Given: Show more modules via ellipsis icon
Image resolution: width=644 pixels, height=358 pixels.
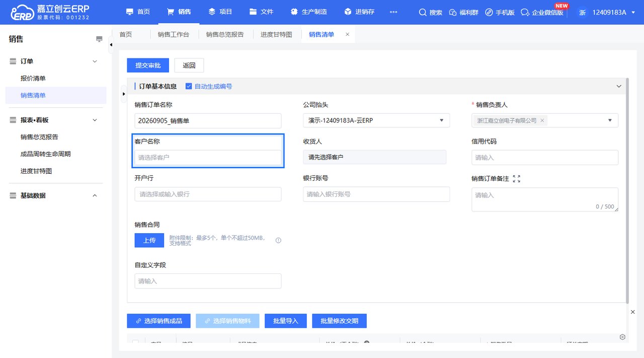Looking at the screenshot, I should (x=393, y=12).
